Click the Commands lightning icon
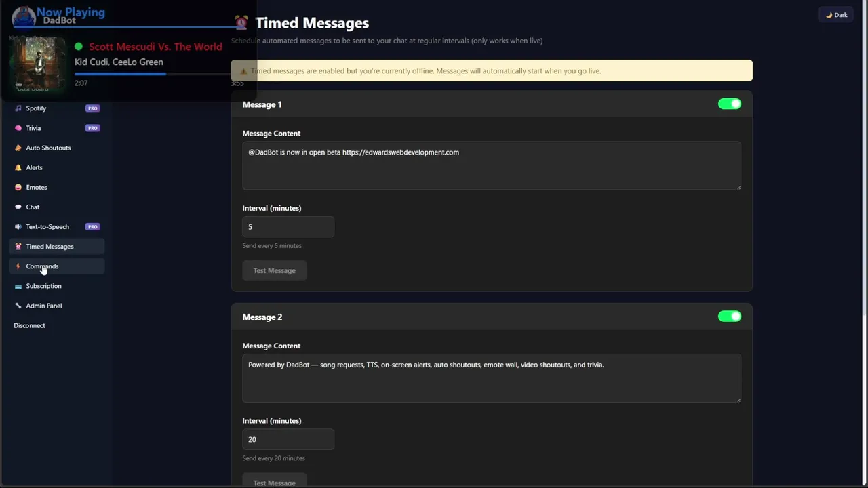This screenshot has height=488, width=868. click(18, 266)
